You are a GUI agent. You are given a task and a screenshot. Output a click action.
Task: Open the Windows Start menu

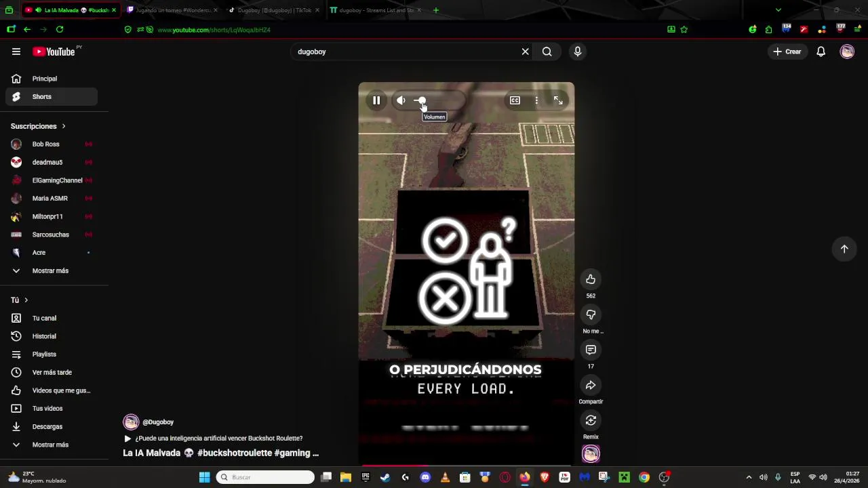point(204,477)
